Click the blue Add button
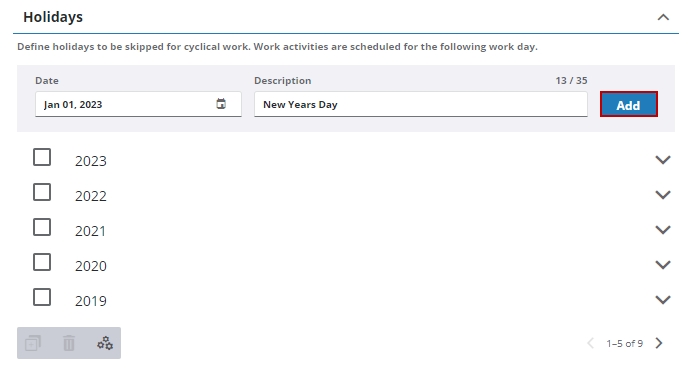 tap(629, 104)
